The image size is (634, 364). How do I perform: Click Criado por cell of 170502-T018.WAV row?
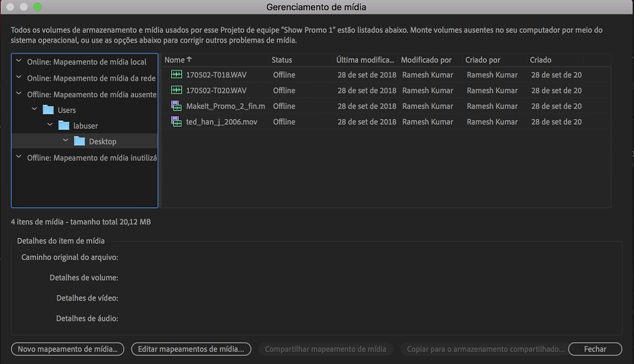point(492,75)
